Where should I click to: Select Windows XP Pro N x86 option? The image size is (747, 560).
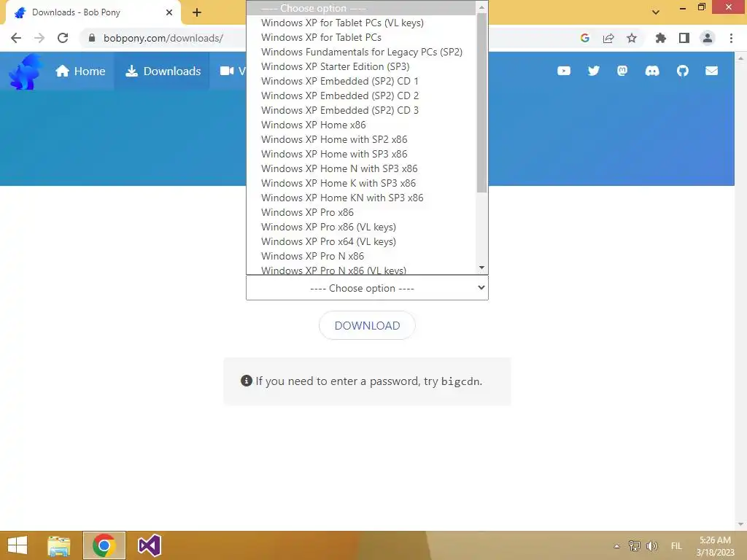coord(361,256)
